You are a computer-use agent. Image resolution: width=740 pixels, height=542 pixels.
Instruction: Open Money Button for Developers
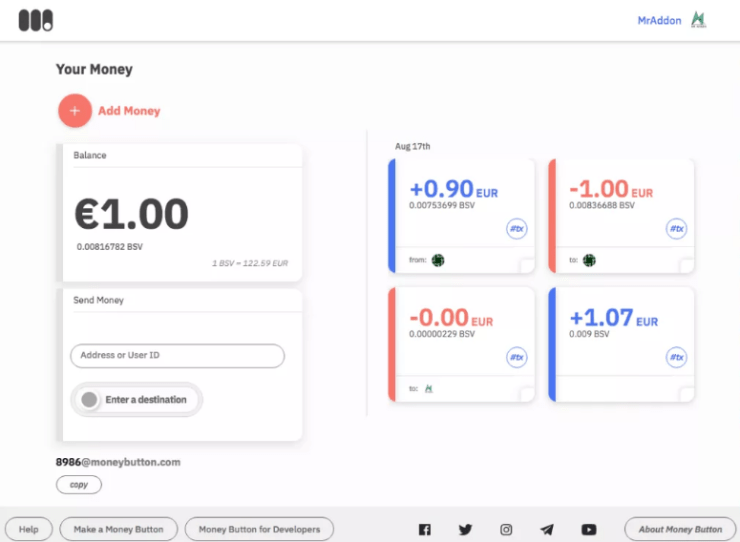259,529
